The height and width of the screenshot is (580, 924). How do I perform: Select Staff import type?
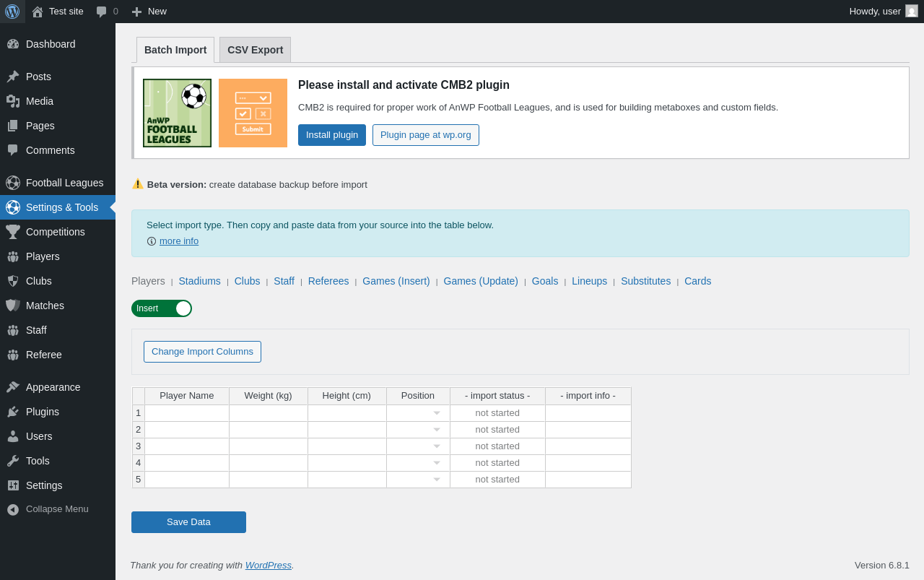click(x=284, y=281)
